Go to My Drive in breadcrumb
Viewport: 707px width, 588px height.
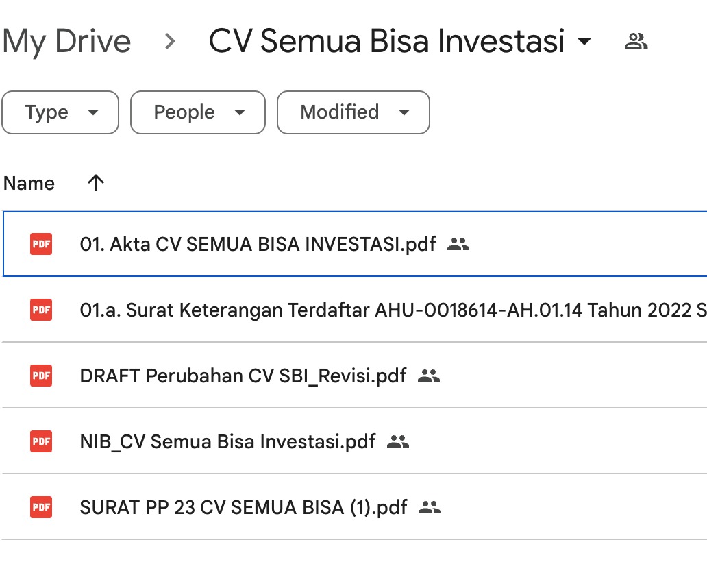[66, 42]
